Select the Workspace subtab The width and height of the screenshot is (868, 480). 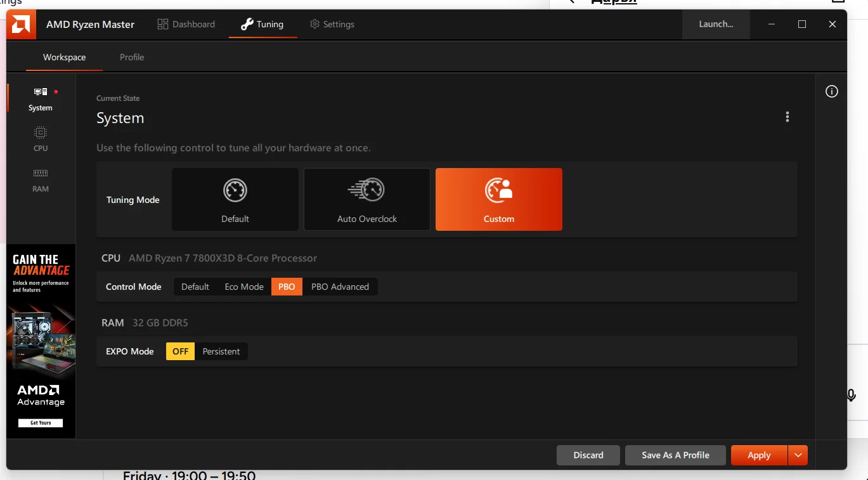(x=64, y=57)
